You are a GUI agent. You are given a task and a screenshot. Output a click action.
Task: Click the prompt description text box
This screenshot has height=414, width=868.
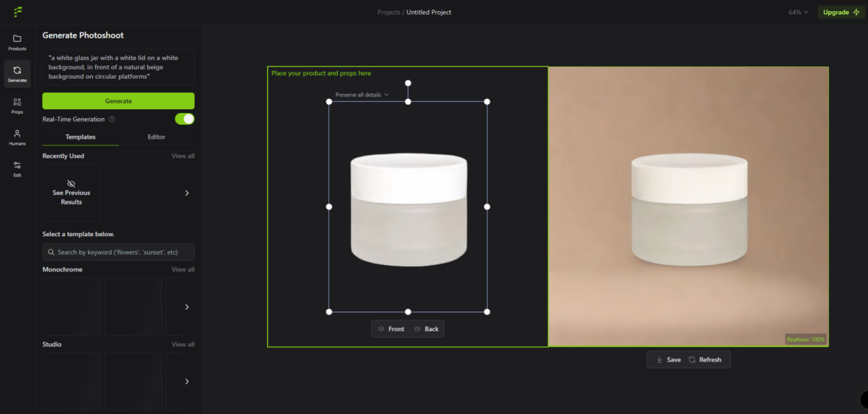tap(118, 67)
